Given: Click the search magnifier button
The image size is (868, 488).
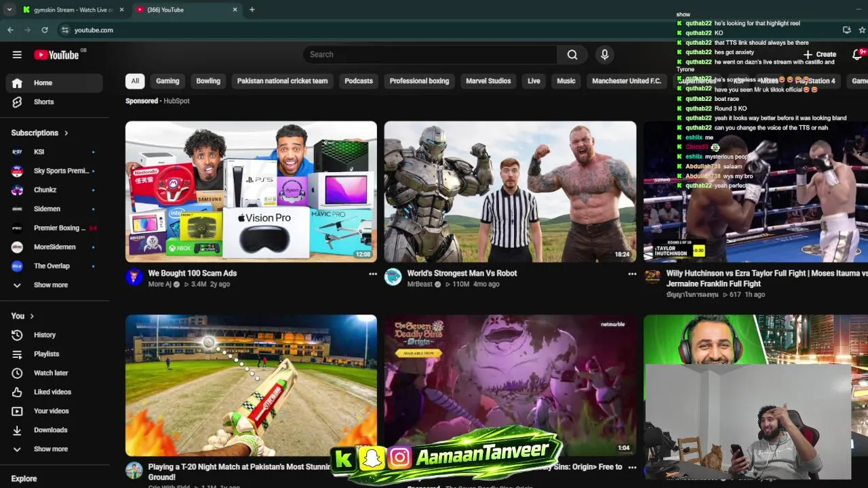Looking at the screenshot, I should (x=572, y=54).
